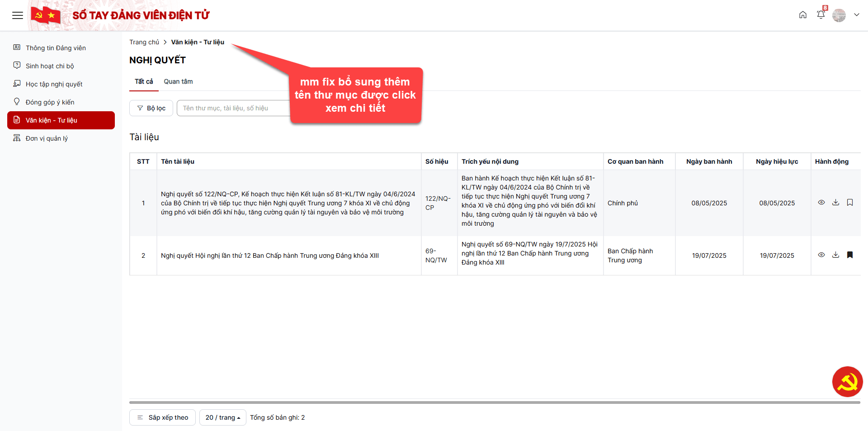
Task: Click the 19/07/2025 issue date cell
Action: (x=709, y=256)
